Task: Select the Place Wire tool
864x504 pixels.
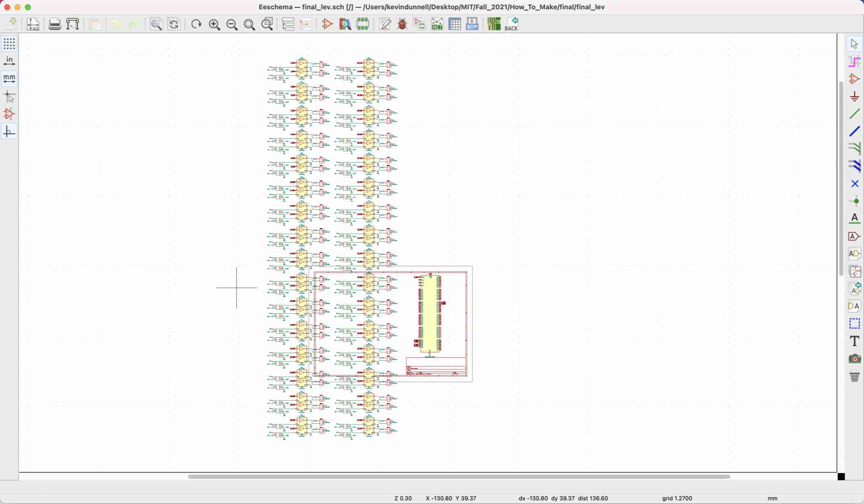Action: pyautogui.click(x=855, y=113)
